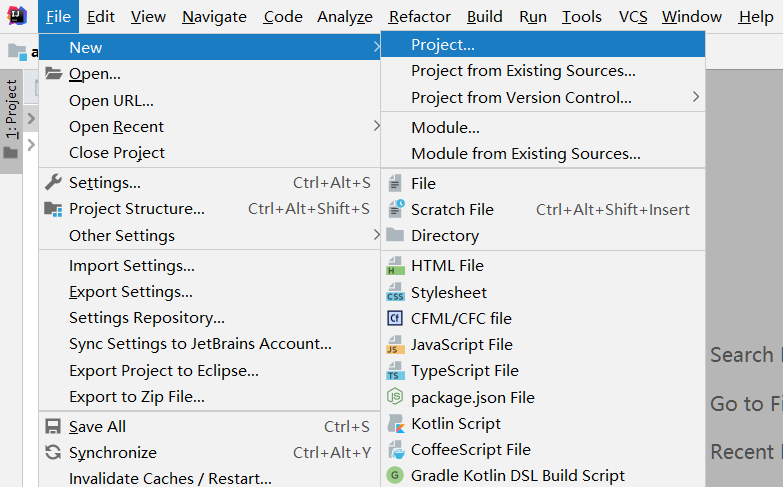Choose Export to Zip File...
The height and width of the screenshot is (487, 783).
click(210, 397)
